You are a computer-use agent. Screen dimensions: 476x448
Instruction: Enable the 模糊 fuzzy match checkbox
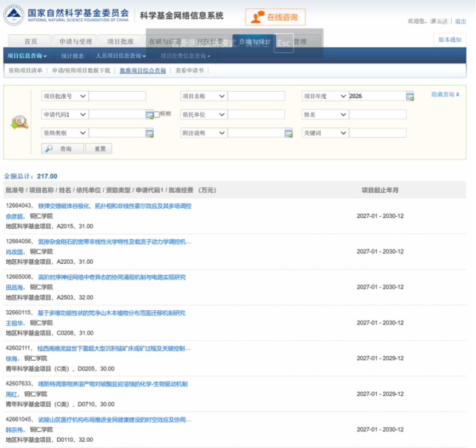(x=157, y=115)
